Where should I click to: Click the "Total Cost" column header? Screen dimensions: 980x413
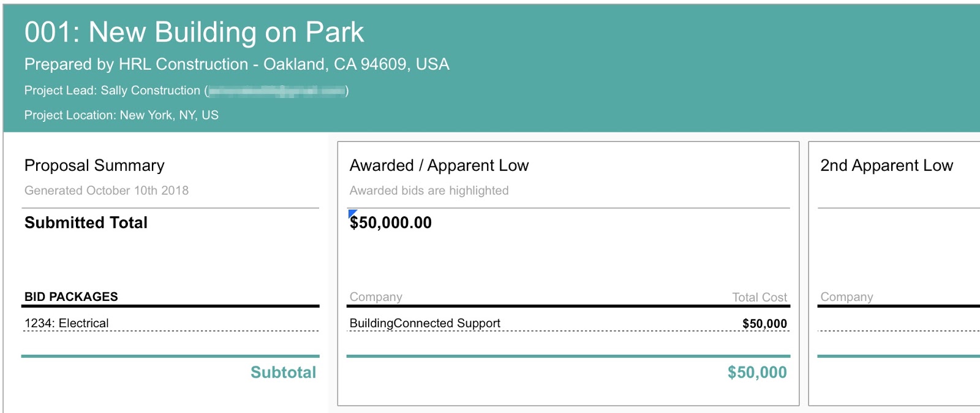pos(759,297)
